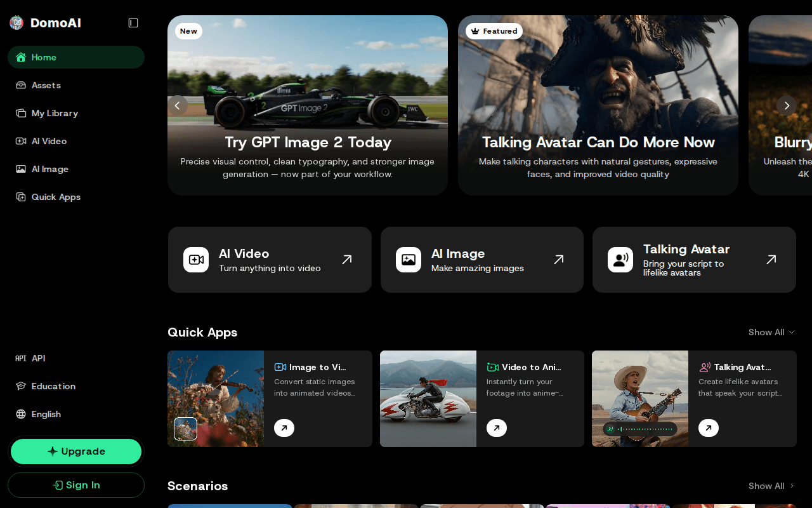Image resolution: width=812 pixels, height=508 pixels.
Task: Click the Talking Avatar card speaker icon
Action: click(620, 260)
